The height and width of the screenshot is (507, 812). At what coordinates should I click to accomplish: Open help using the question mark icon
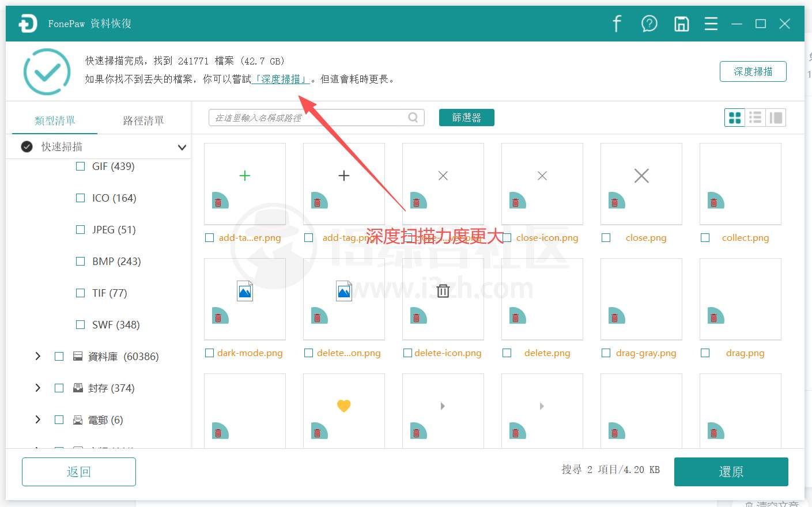tap(649, 24)
